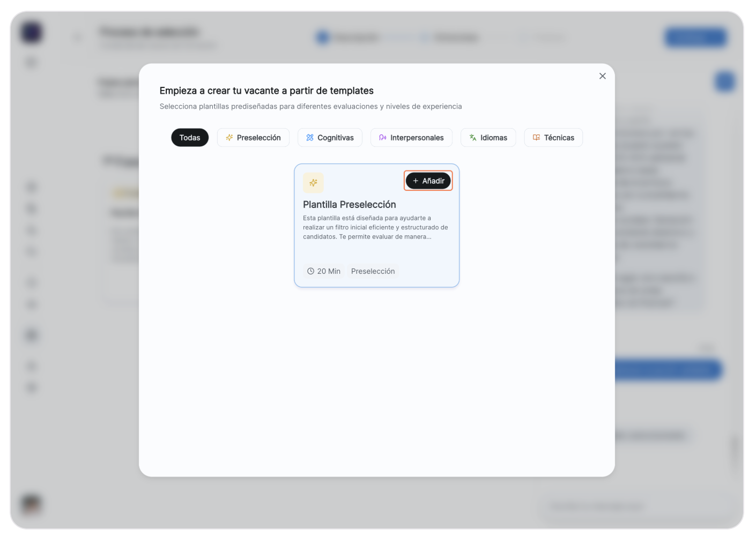Click the Cognitivas puzzle icon
756x537 pixels.
[x=310, y=138]
